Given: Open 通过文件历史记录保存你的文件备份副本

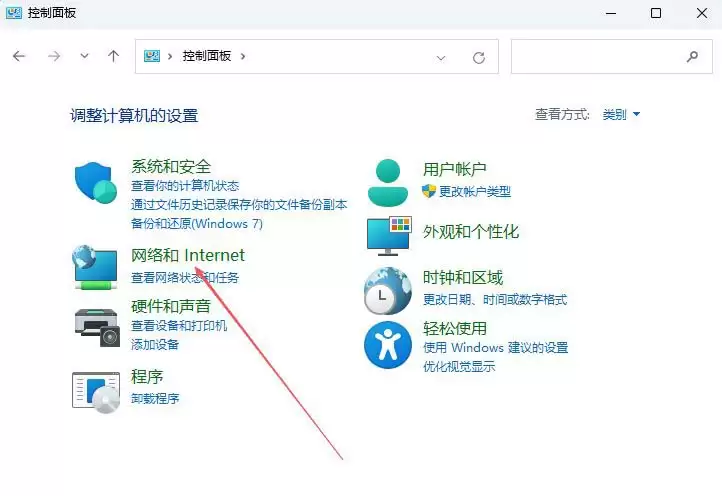Looking at the screenshot, I should click(x=239, y=204).
